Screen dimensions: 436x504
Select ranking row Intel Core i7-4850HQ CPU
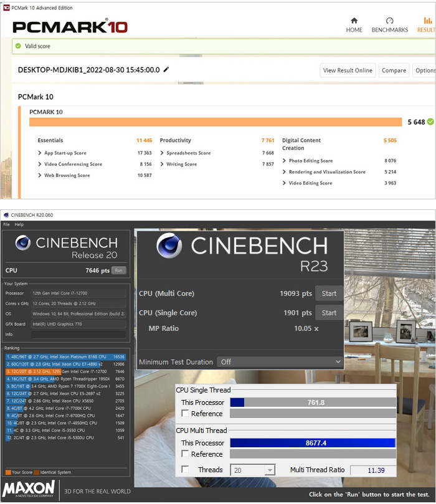(x=65, y=423)
